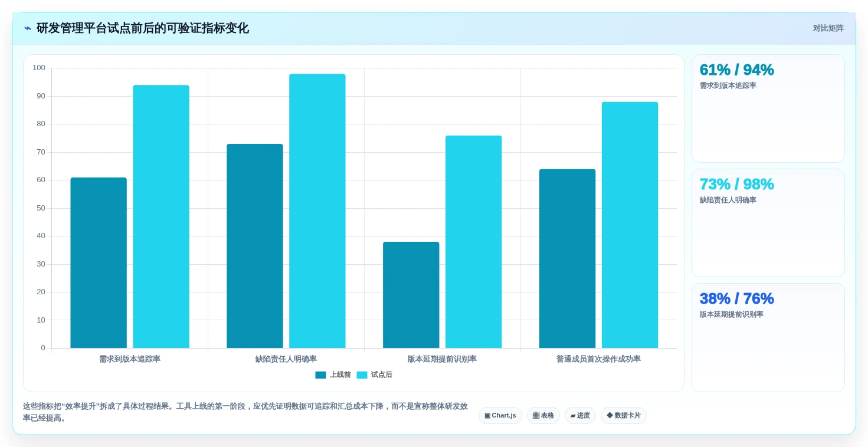Screen dimensions: 868x447
Task: Click the x-axis label 普通成员首次操作成功率
Action: tap(599, 359)
